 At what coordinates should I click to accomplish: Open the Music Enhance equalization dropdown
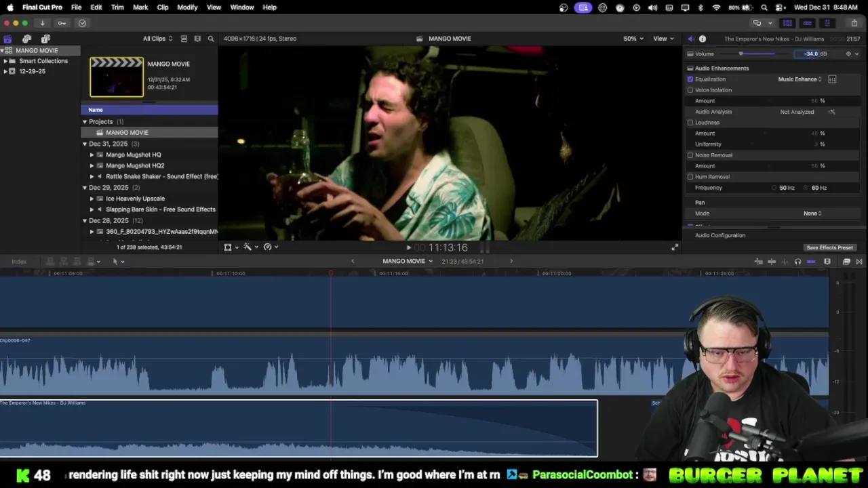click(800, 79)
